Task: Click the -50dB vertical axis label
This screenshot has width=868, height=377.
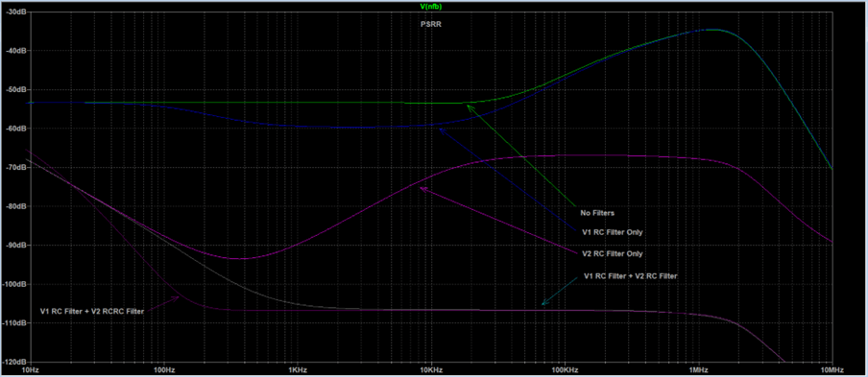Action: [15, 89]
